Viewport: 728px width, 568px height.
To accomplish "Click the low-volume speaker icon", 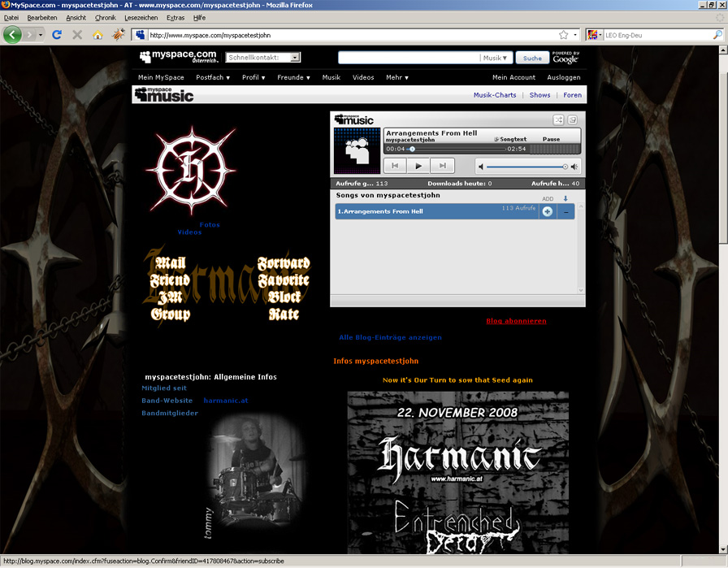I will [481, 167].
